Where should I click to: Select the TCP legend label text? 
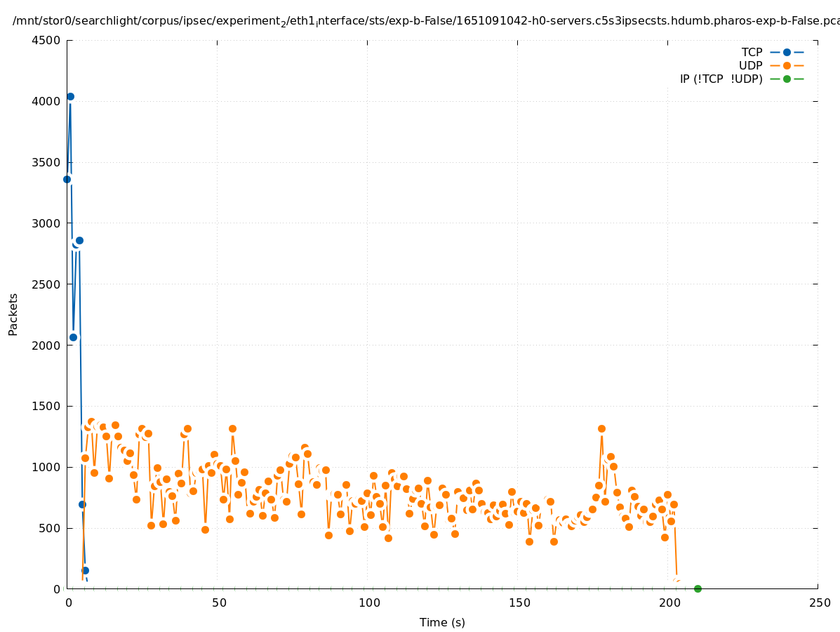tap(752, 52)
